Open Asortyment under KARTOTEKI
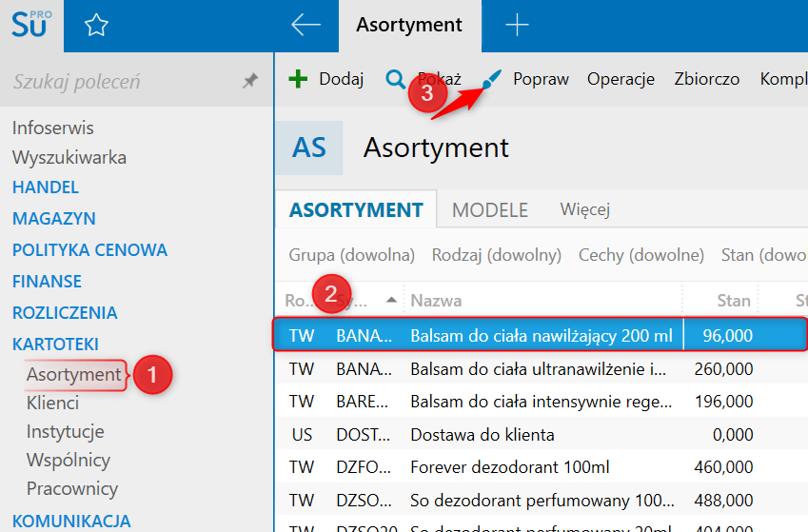Image resolution: width=808 pixels, height=532 pixels. 73,374
